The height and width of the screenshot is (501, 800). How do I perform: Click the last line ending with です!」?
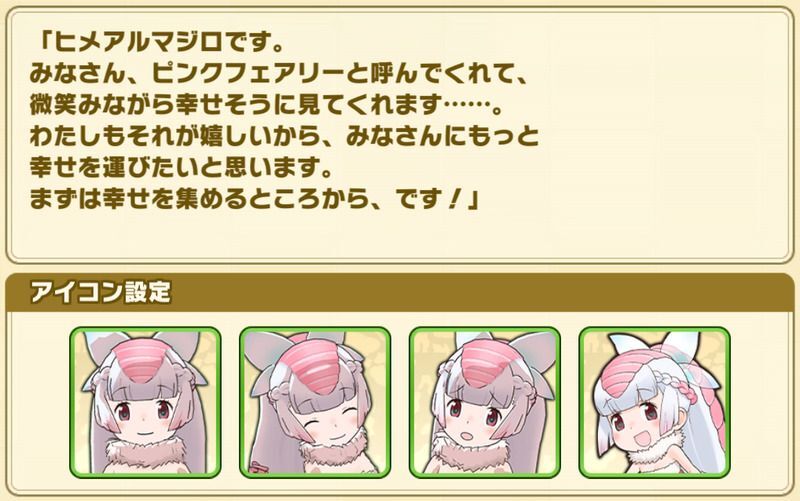[x=254, y=199]
